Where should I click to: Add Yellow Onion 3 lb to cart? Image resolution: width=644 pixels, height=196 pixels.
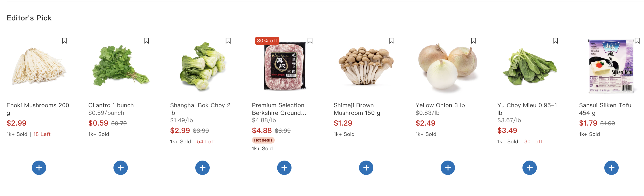coord(448,168)
